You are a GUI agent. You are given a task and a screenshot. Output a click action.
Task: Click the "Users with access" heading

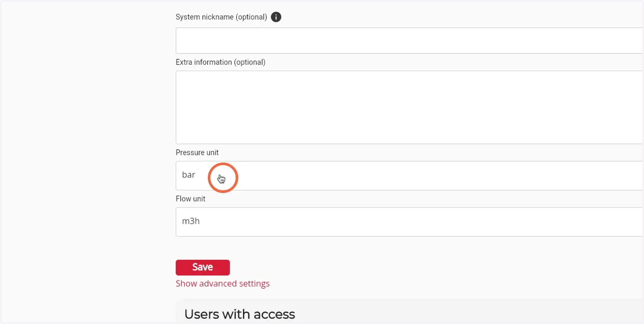(239, 314)
